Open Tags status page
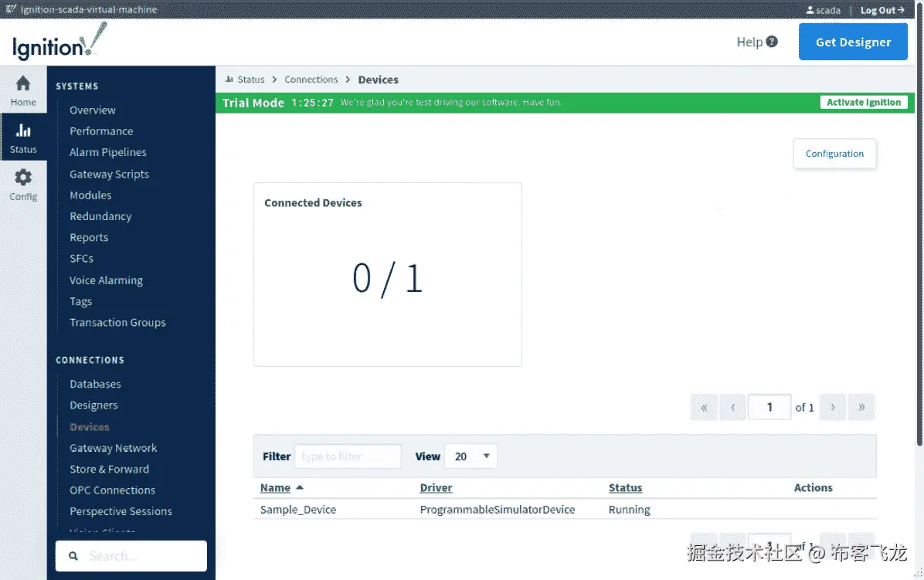The width and height of the screenshot is (924, 580). (x=80, y=302)
